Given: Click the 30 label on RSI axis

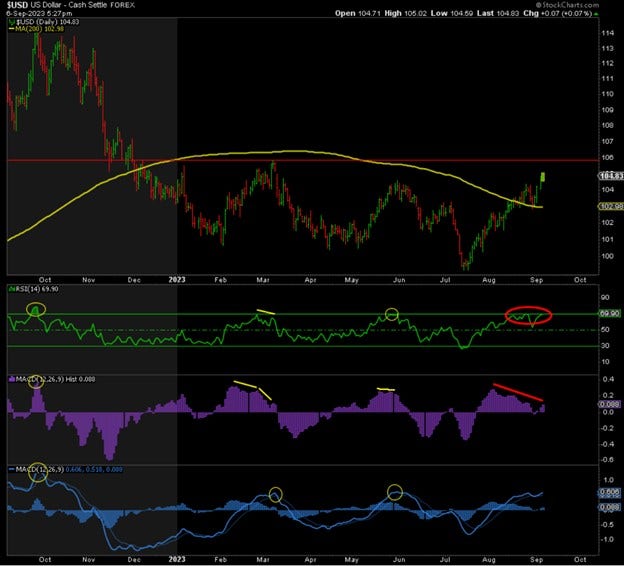Looking at the screenshot, I should click(x=605, y=345).
